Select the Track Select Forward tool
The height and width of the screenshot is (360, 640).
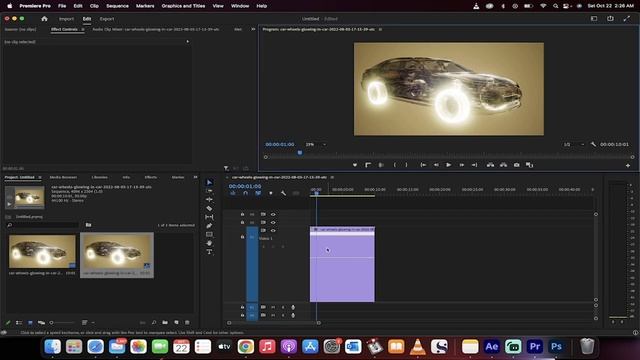pyautogui.click(x=209, y=191)
